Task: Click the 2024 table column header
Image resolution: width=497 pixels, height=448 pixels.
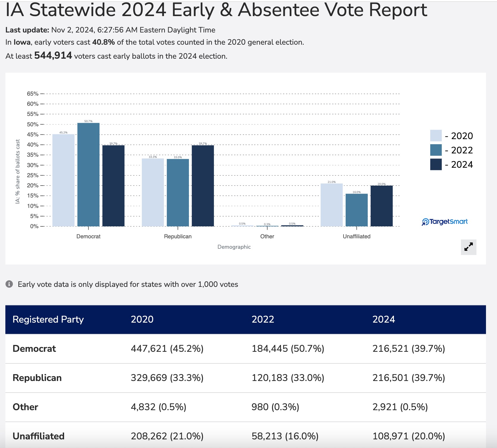Action: (x=383, y=319)
